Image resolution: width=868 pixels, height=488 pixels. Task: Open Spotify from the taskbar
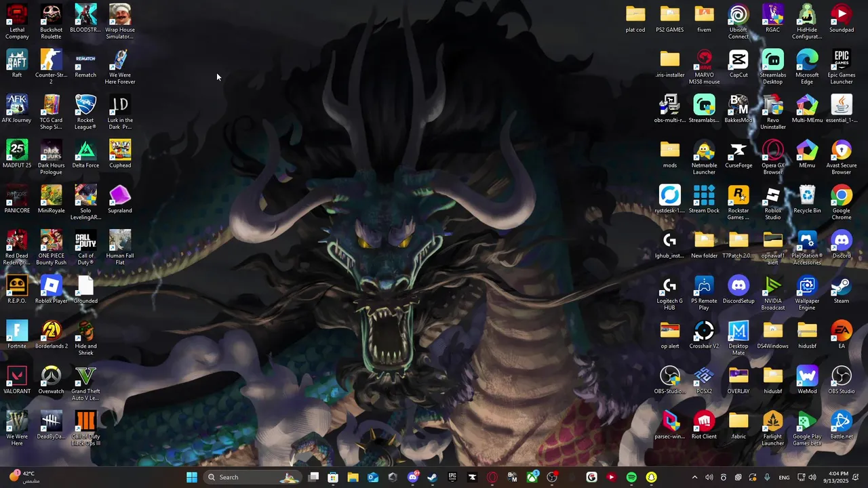631,477
